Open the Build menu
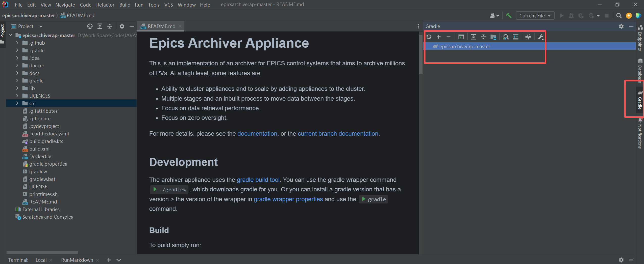This screenshot has width=644, height=264. click(125, 5)
